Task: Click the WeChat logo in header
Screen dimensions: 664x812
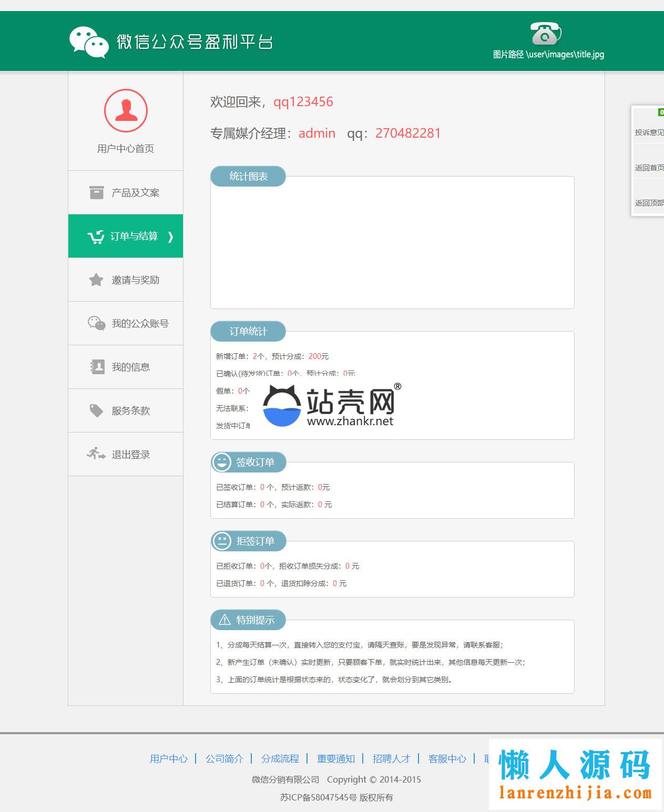Action: (x=89, y=42)
